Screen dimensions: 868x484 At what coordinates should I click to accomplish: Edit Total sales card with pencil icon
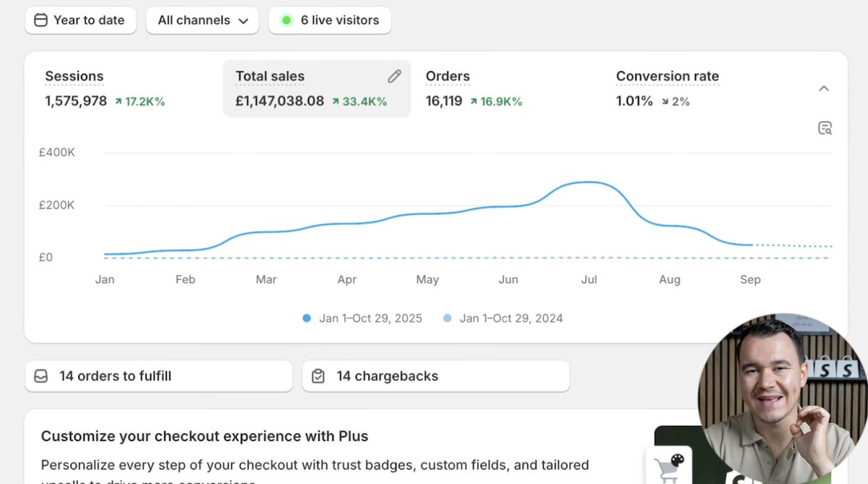point(394,76)
